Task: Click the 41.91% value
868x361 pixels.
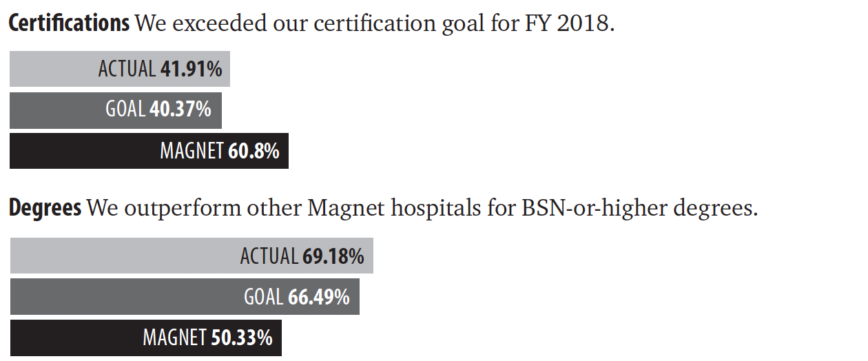Action: pos(192,69)
